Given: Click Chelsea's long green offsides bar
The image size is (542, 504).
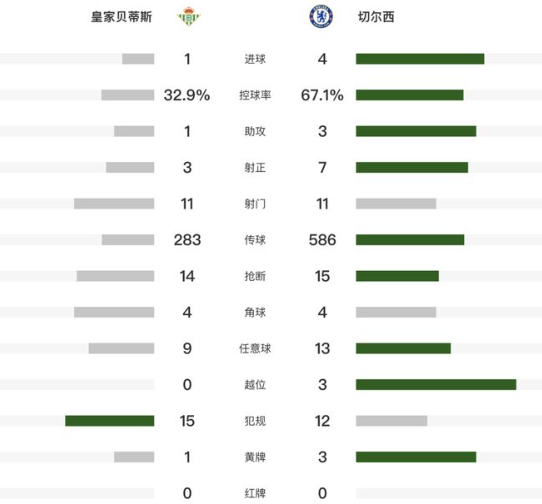Looking at the screenshot, I should point(436,384).
